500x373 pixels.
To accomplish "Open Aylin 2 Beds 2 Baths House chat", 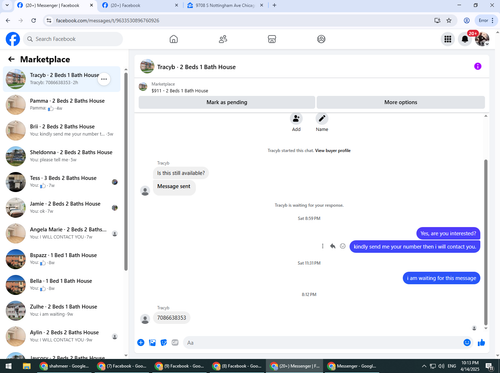I will point(62,336).
